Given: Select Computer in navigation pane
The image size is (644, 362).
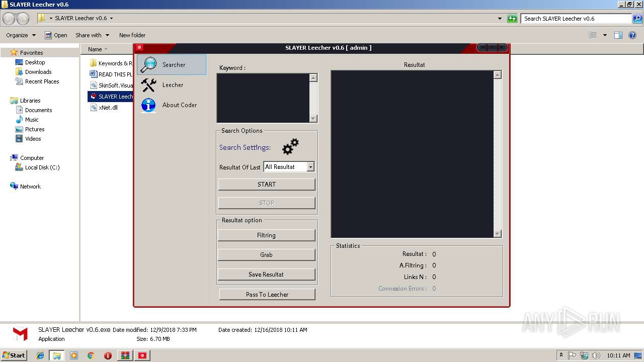Looking at the screenshot, I should 32,158.
